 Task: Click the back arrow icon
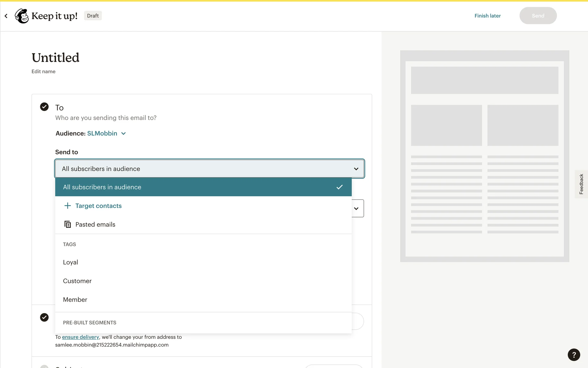click(6, 16)
